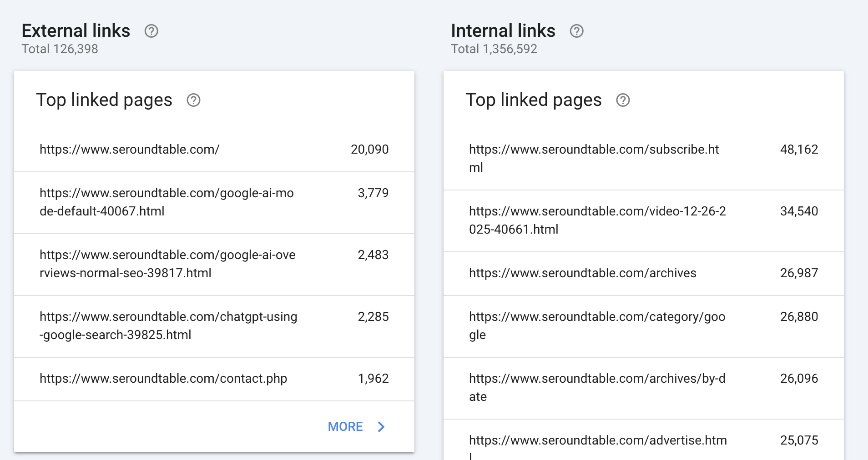
Task: Open help for external Top linked pages
Action: [x=193, y=100]
